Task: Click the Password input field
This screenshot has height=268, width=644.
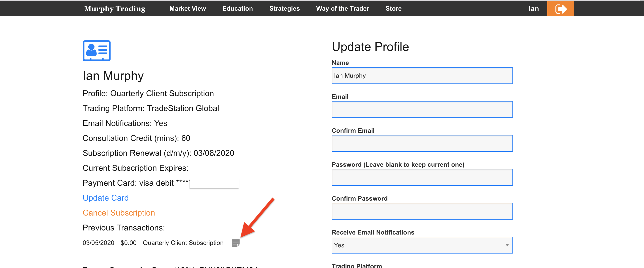Action: point(422,177)
